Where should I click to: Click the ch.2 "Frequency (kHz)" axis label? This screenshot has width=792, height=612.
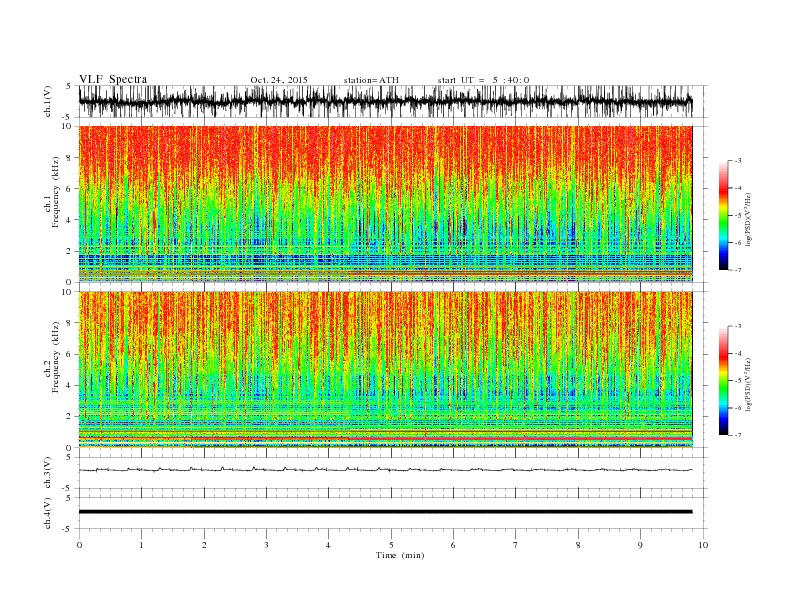click(56, 356)
